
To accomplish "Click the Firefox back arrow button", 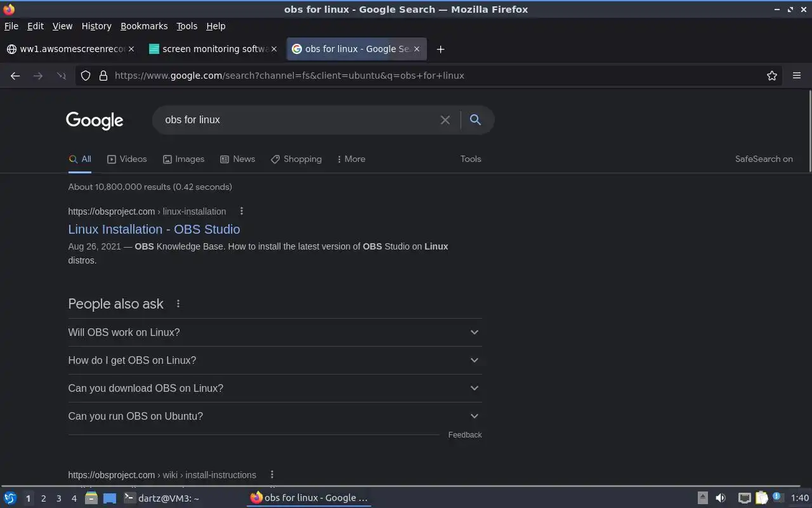I will 15,76.
